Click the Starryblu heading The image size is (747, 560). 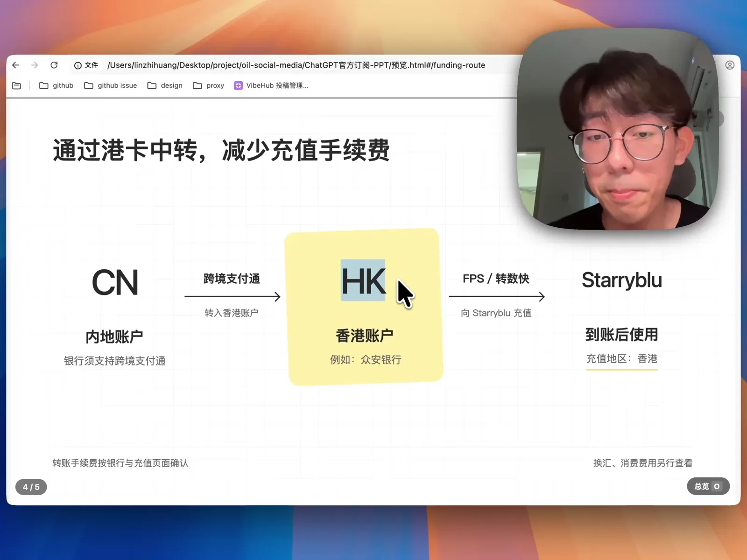coord(621,280)
